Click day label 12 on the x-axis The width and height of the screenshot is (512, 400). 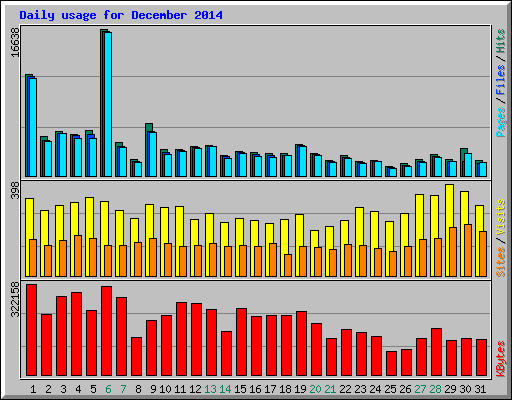(x=195, y=389)
